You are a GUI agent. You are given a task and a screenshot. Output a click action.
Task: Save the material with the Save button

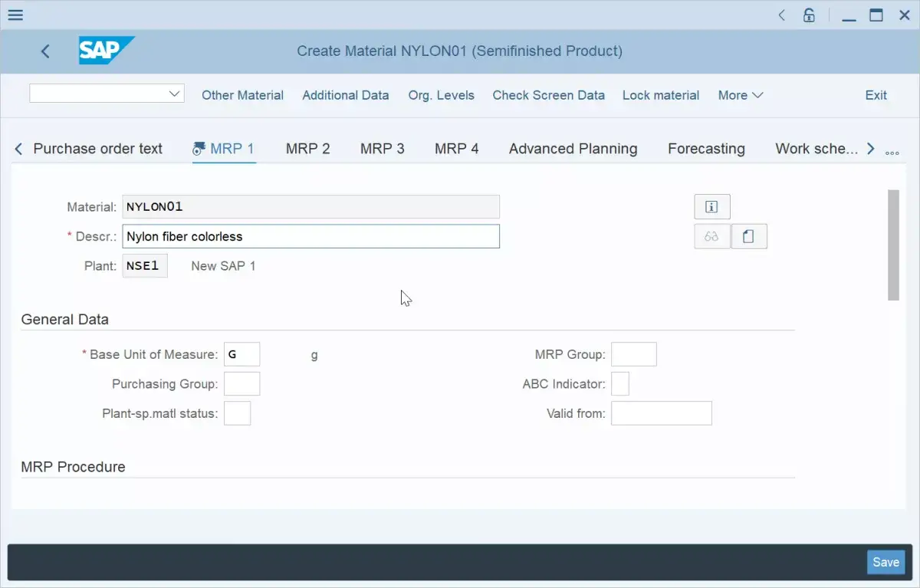[x=886, y=562]
